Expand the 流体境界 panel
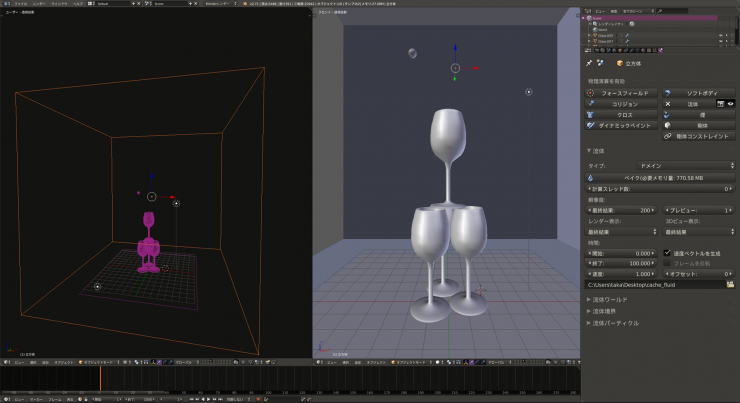Screen dimensions: 740x403 (604, 311)
